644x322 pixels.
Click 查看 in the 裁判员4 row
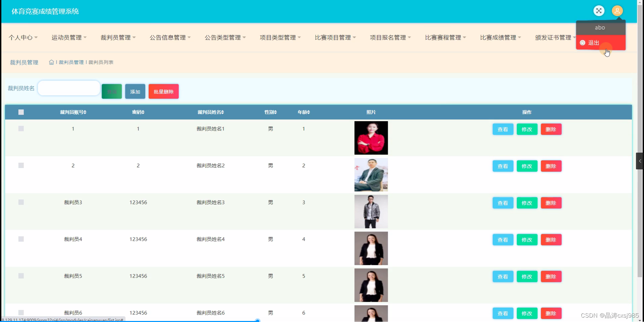coord(503,240)
